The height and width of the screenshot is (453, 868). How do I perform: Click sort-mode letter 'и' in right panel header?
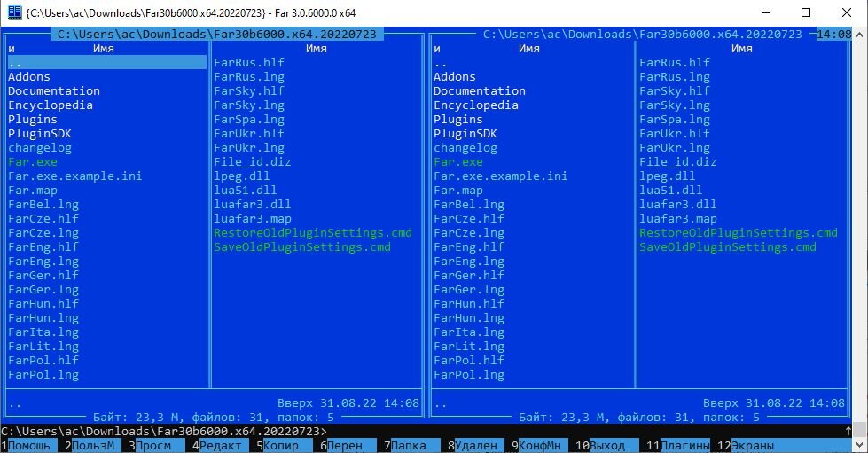(x=437, y=49)
